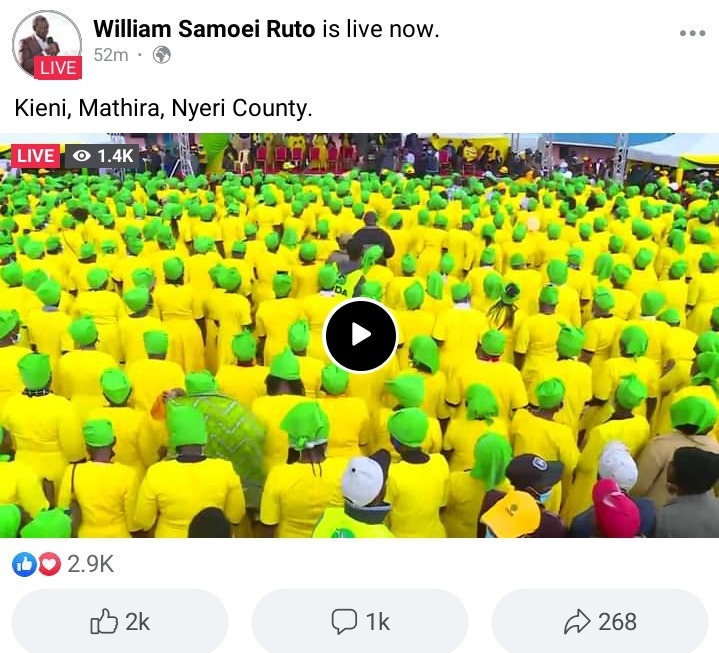Click the red LIVE badge on video
The image size is (719, 653).
coord(35,156)
